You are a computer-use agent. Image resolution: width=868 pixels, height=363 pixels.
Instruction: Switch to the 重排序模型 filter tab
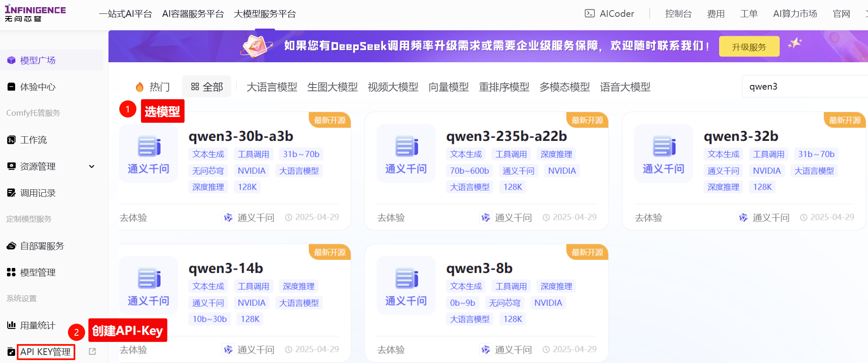pos(504,87)
